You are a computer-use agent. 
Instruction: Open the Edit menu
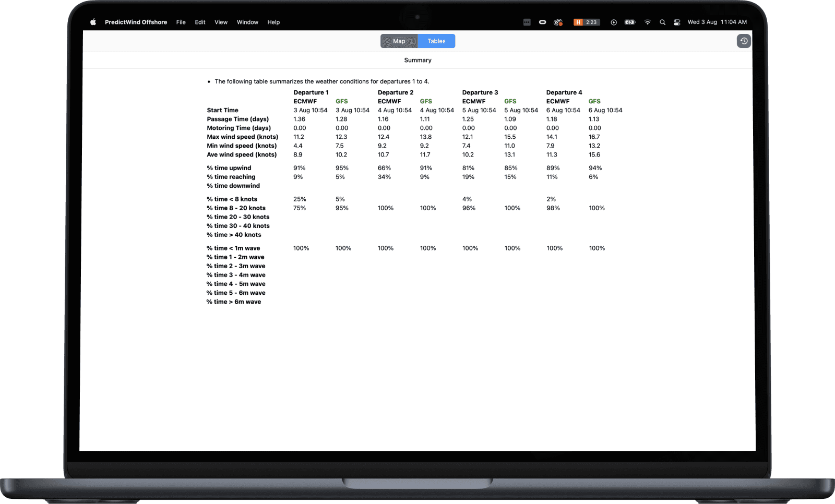(200, 22)
